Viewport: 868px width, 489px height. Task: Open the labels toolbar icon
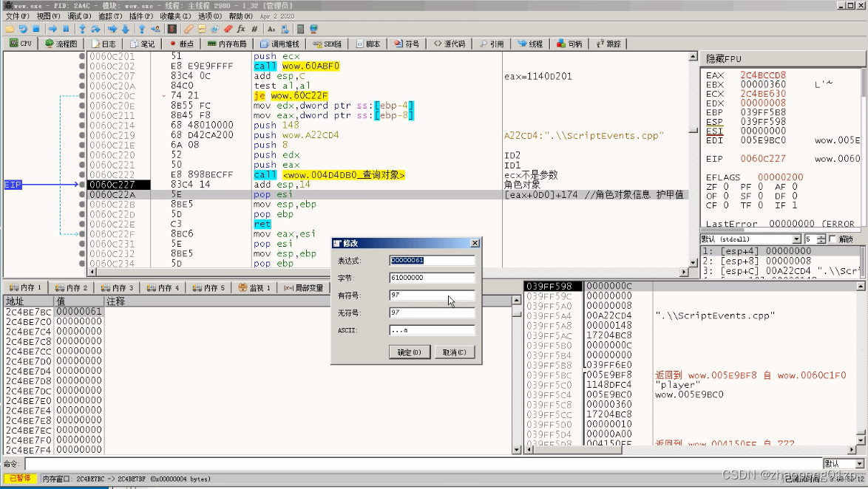tap(215, 29)
